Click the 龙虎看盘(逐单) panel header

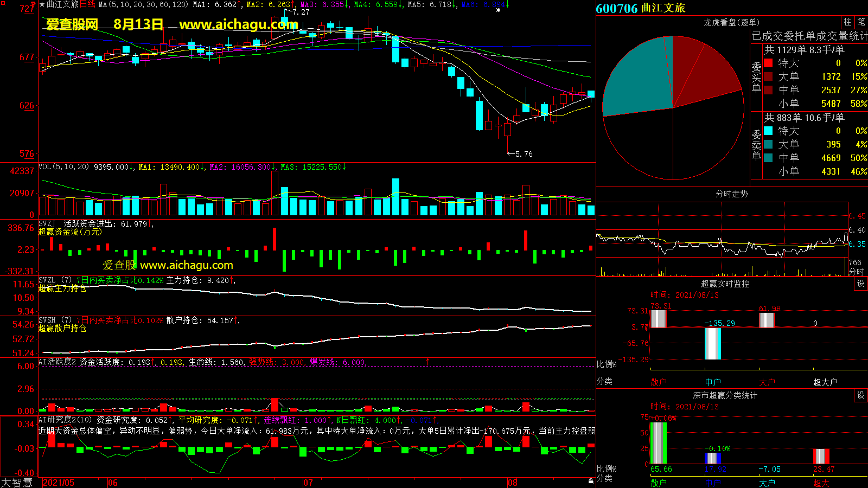731,22
